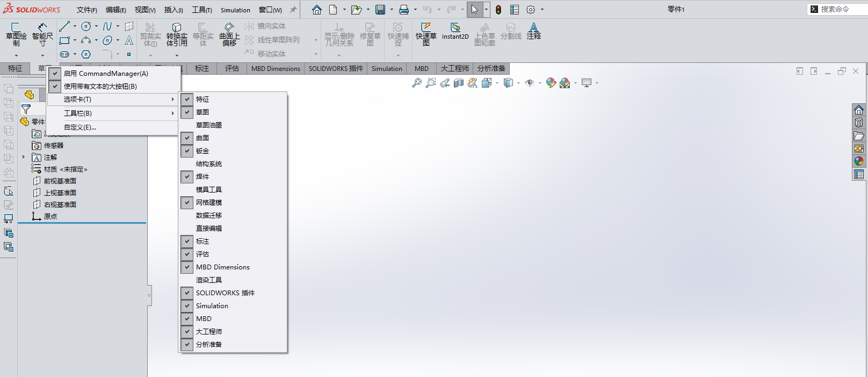The height and width of the screenshot is (377, 868).
Task: Select Front Plane (前视基准面) in the feature tree
Action: click(60, 181)
